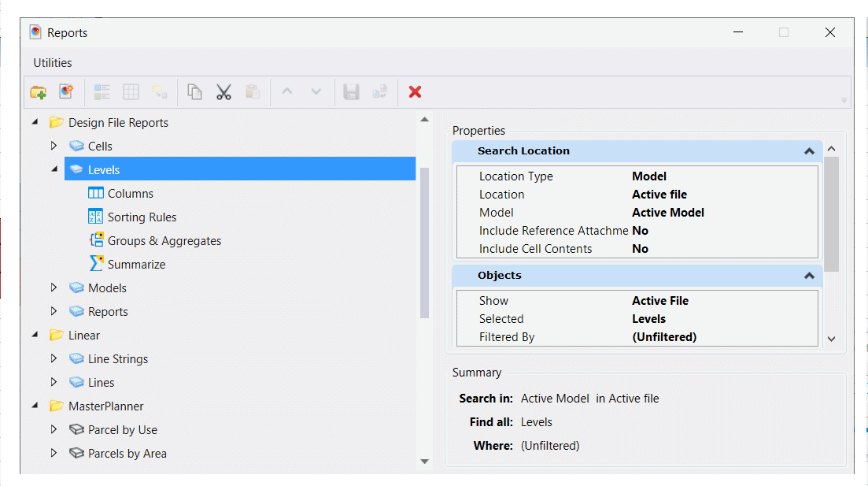Image resolution: width=868 pixels, height=486 pixels.
Task: Click Include Cell Contents value No
Action: (x=640, y=249)
